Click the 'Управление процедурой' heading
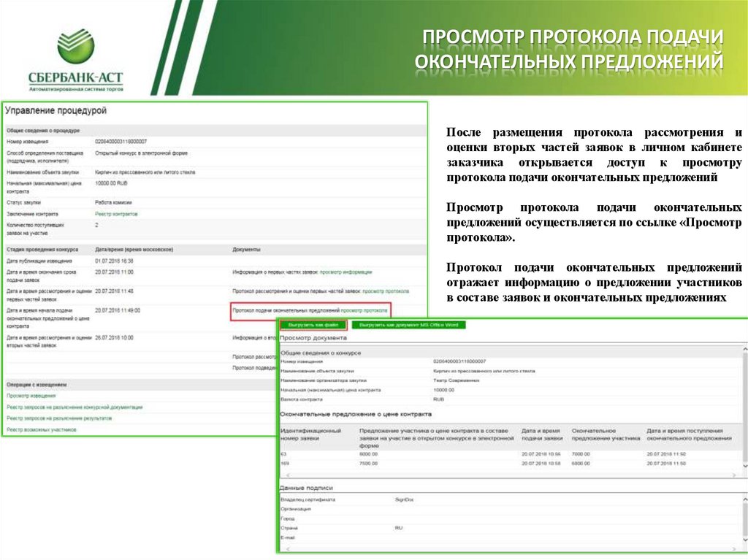 [56, 111]
